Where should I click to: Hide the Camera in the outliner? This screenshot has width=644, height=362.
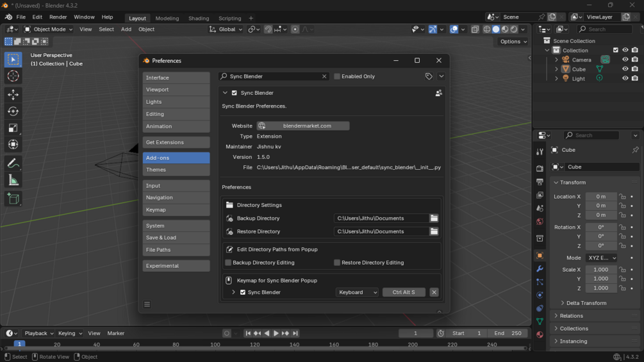click(625, 60)
